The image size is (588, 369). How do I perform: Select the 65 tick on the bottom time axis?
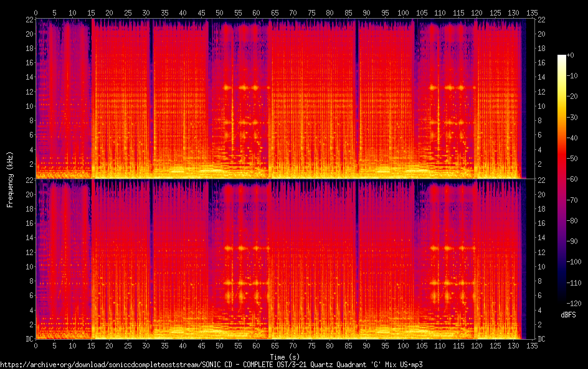275,346
